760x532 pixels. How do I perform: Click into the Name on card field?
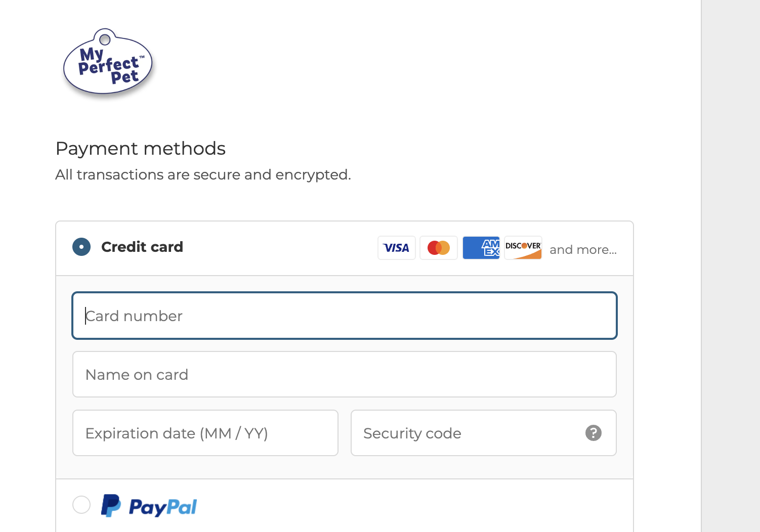tap(345, 374)
